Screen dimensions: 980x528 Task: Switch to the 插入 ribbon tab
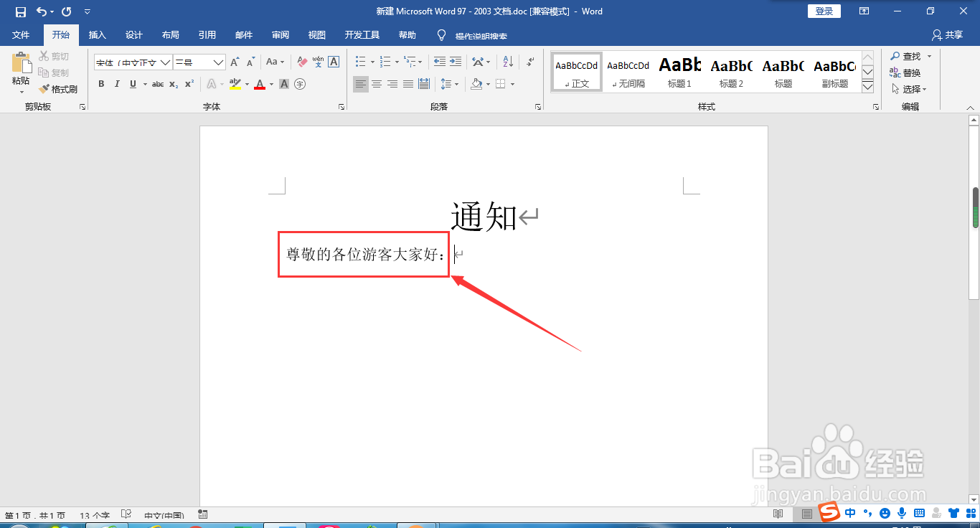[97, 34]
